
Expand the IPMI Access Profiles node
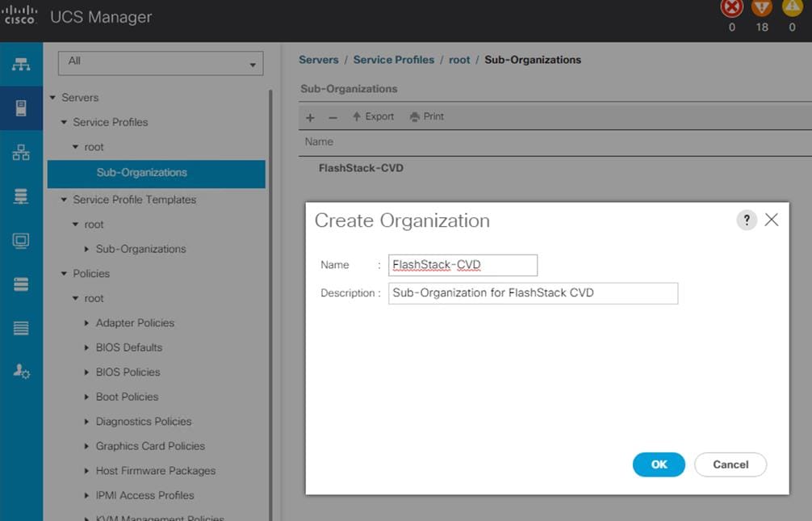click(86, 496)
